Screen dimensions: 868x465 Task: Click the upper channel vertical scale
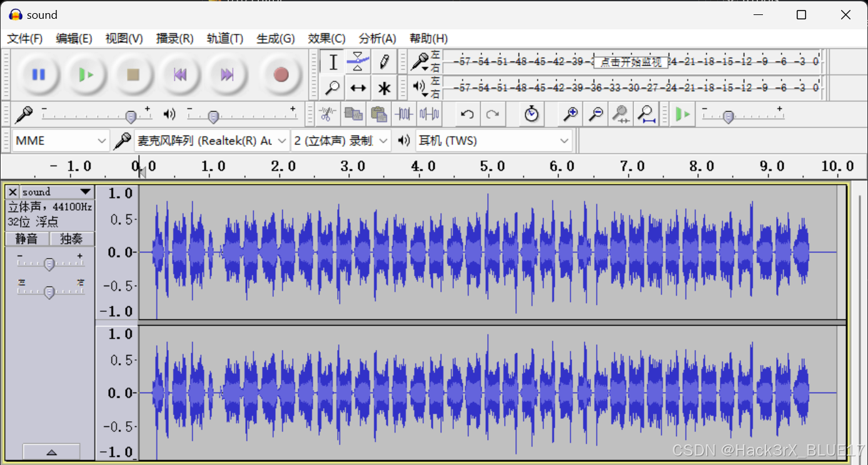pyautogui.click(x=116, y=252)
